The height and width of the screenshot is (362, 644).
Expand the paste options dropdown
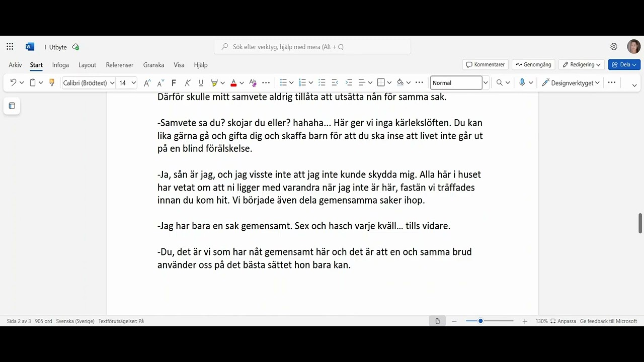pyautogui.click(x=41, y=83)
